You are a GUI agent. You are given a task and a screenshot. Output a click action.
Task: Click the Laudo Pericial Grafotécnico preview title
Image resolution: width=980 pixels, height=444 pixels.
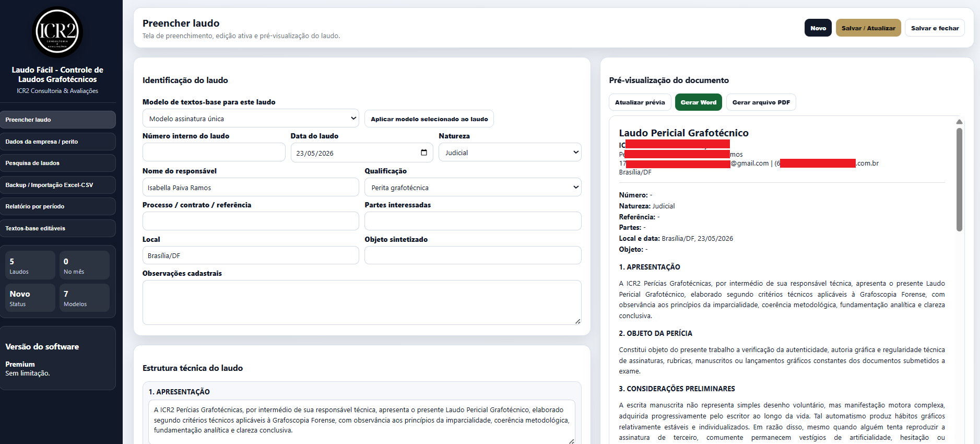(x=683, y=133)
